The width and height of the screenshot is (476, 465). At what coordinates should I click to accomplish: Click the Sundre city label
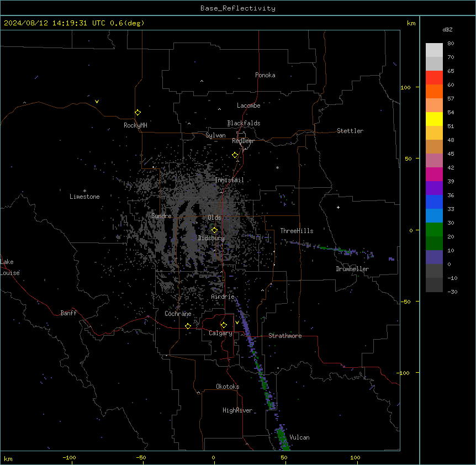(161, 216)
